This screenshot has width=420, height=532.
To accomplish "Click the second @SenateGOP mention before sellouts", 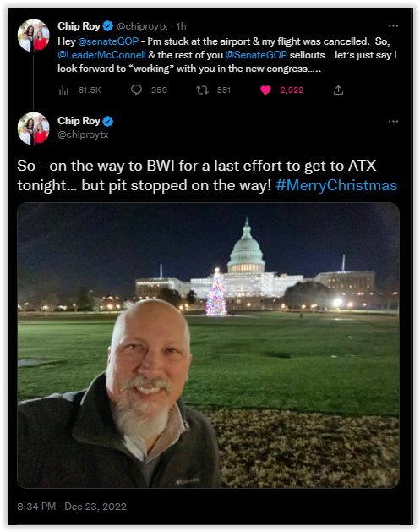I will tap(256, 55).
